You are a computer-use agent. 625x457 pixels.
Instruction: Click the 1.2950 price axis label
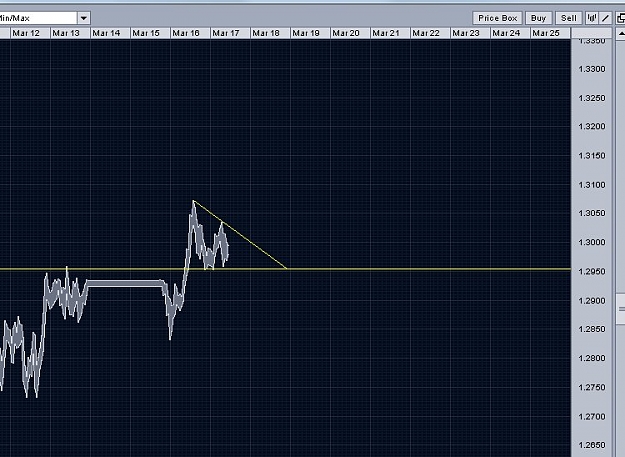[592, 271]
